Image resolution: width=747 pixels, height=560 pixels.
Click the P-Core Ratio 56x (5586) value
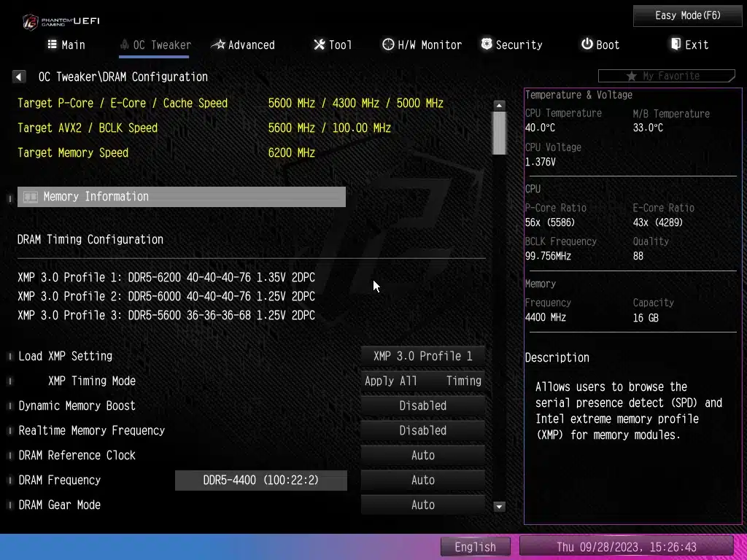pyautogui.click(x=550, y=222)
